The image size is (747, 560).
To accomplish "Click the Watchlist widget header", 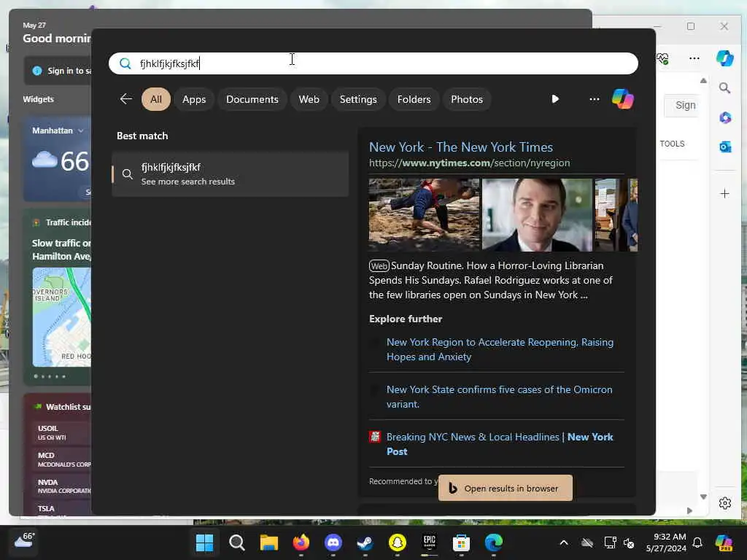I will 62,407.
